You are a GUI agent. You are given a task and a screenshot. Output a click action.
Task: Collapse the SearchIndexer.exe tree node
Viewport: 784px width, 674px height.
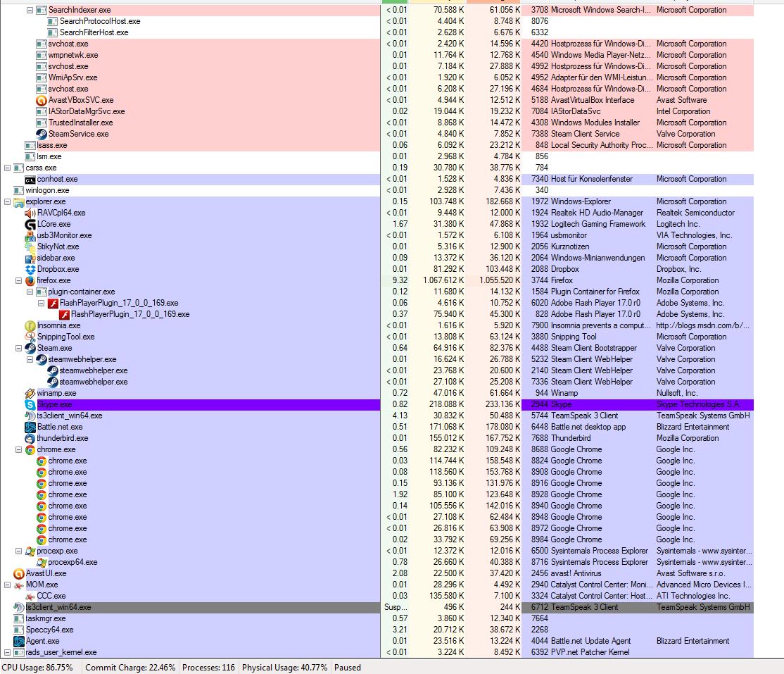click(x=30, y=10)
